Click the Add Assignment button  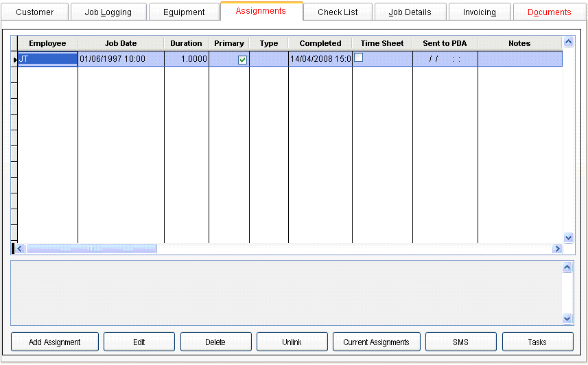tap(55, 342)
